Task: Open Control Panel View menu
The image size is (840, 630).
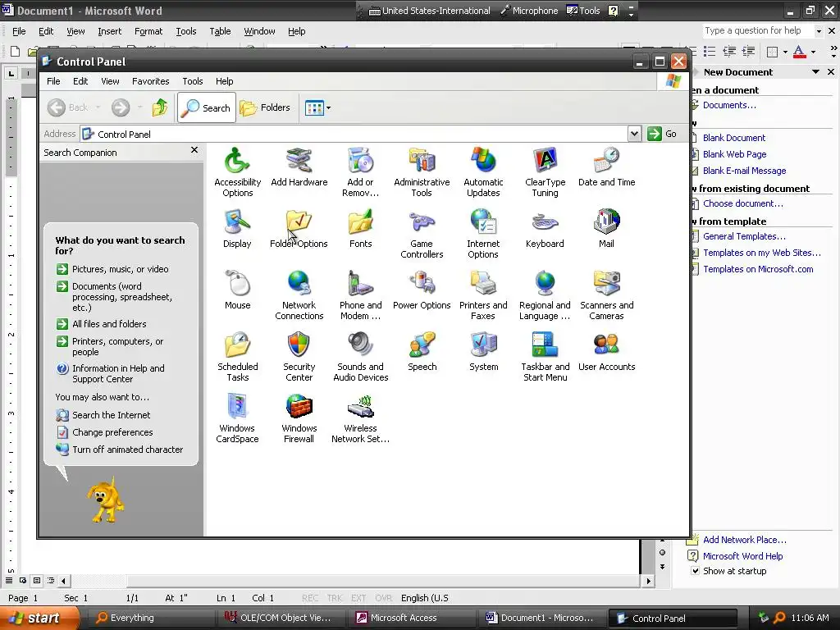Action: (110, 81)
